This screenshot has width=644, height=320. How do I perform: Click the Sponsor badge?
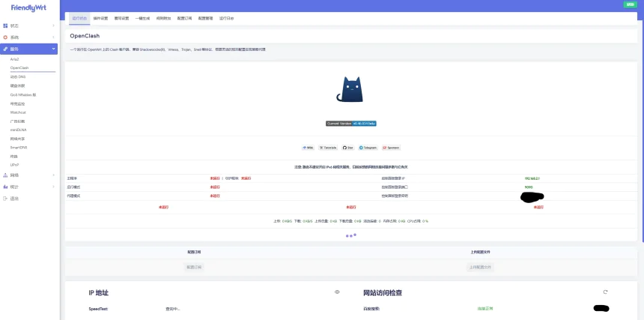(391, 148)
